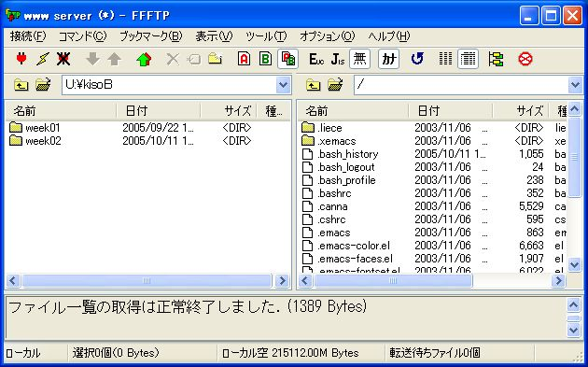Screen dimensions: 588x367
Task: Go up one folder in remote pane
Action: (313, 85)
